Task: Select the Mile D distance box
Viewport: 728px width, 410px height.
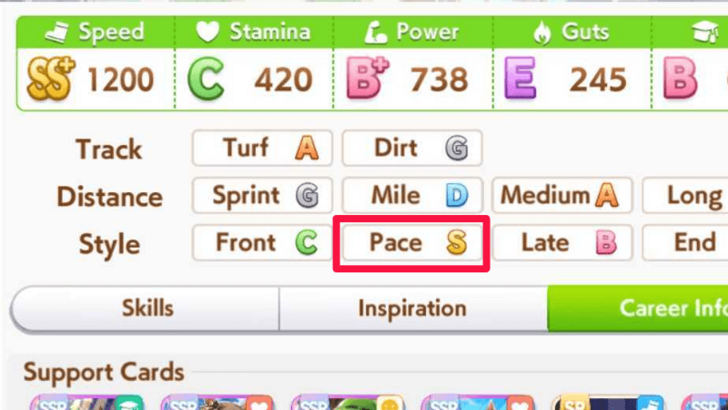Action: click(x=412, y=195)
